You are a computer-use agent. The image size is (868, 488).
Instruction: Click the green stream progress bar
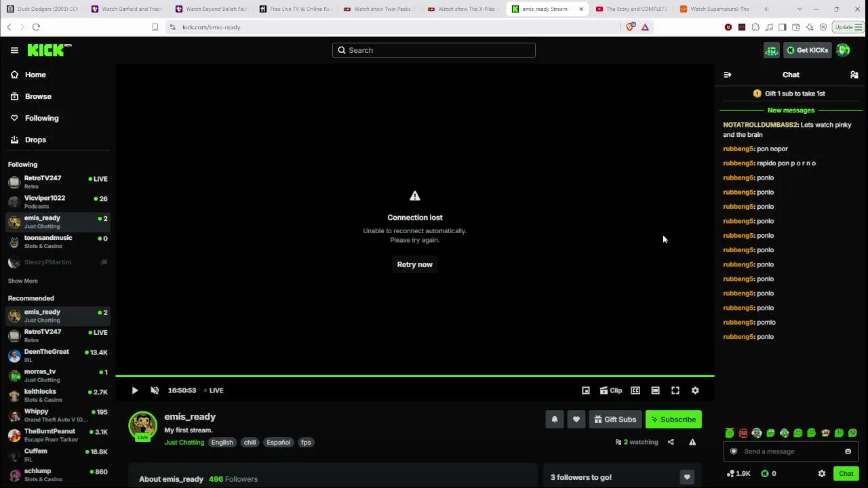pos(415,375)
